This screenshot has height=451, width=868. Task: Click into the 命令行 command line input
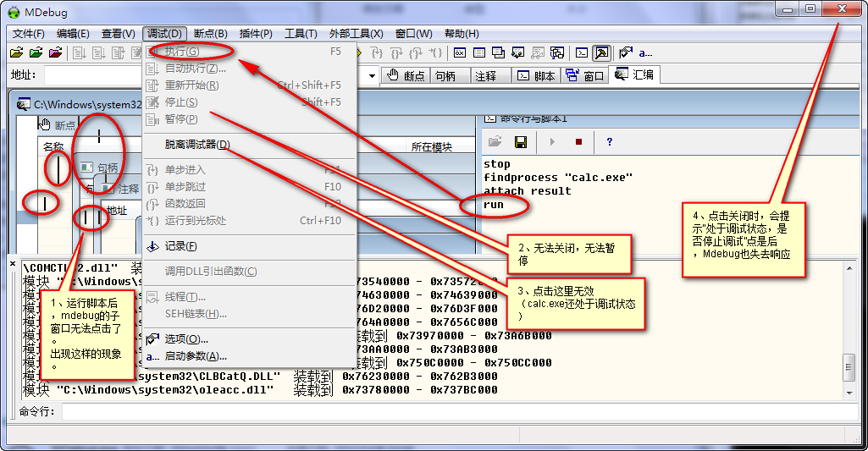(460, 412)
